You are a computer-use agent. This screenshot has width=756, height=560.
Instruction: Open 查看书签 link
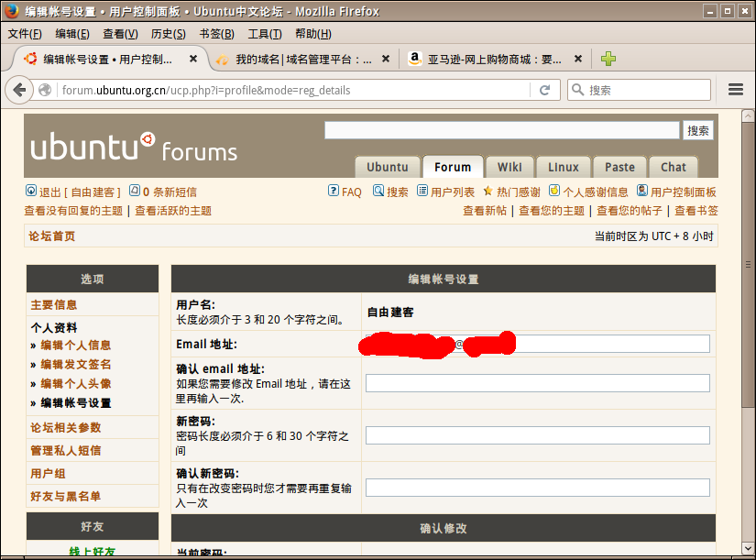pos(696,211)
